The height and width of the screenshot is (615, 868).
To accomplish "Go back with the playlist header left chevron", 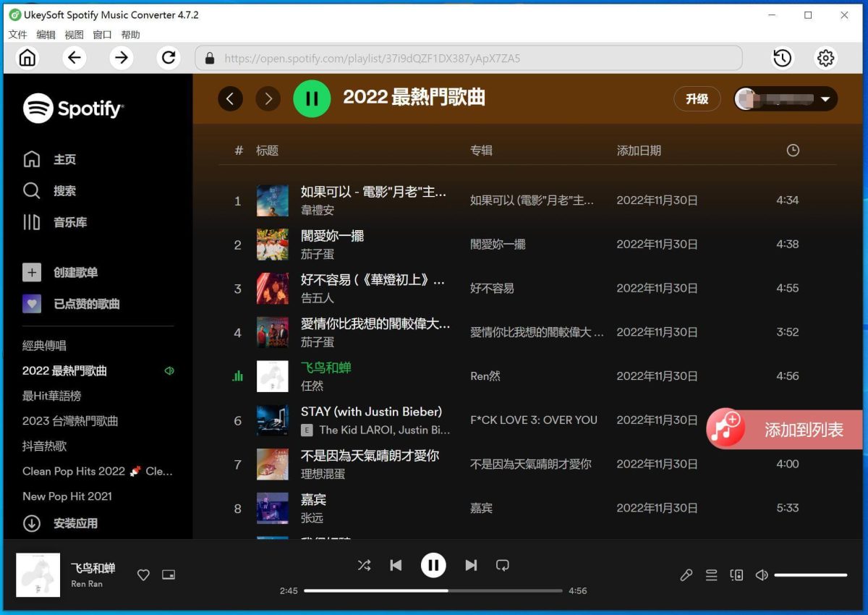I will 230,98.
